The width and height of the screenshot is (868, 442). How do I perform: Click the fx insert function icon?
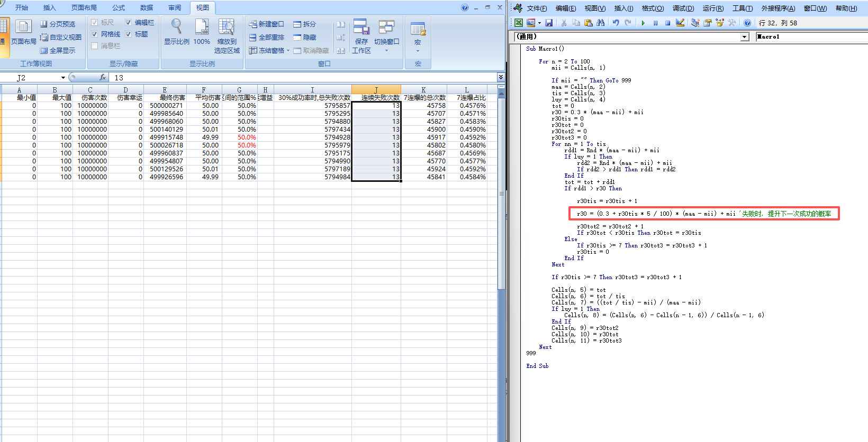click(x=103, y=78)
